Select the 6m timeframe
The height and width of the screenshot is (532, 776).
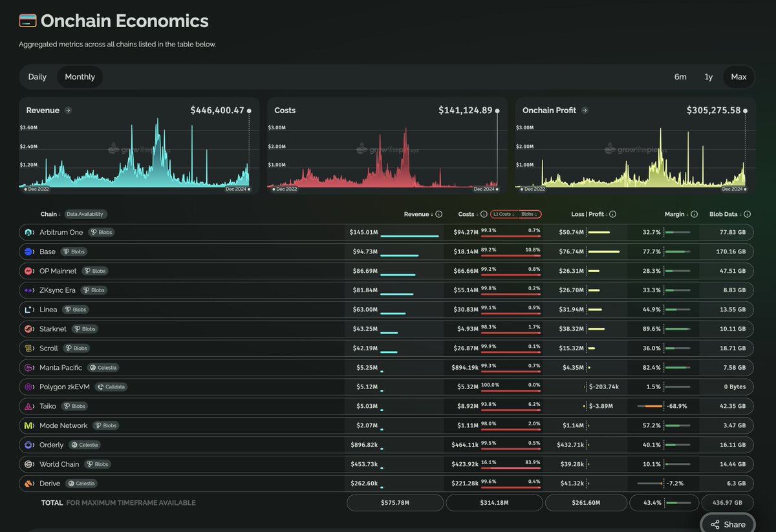click(680, 77)
